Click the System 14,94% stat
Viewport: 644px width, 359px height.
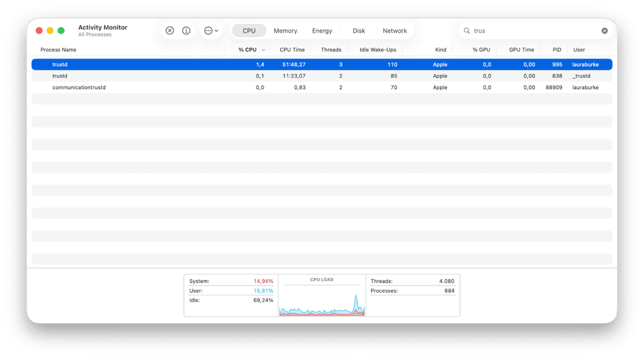pos(231,281)
